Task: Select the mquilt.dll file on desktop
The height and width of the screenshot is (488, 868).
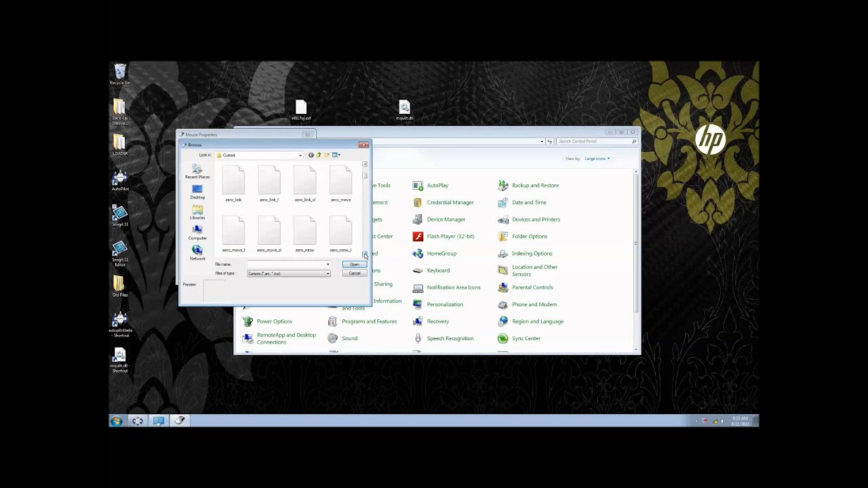Action: (x=404, y=110)
